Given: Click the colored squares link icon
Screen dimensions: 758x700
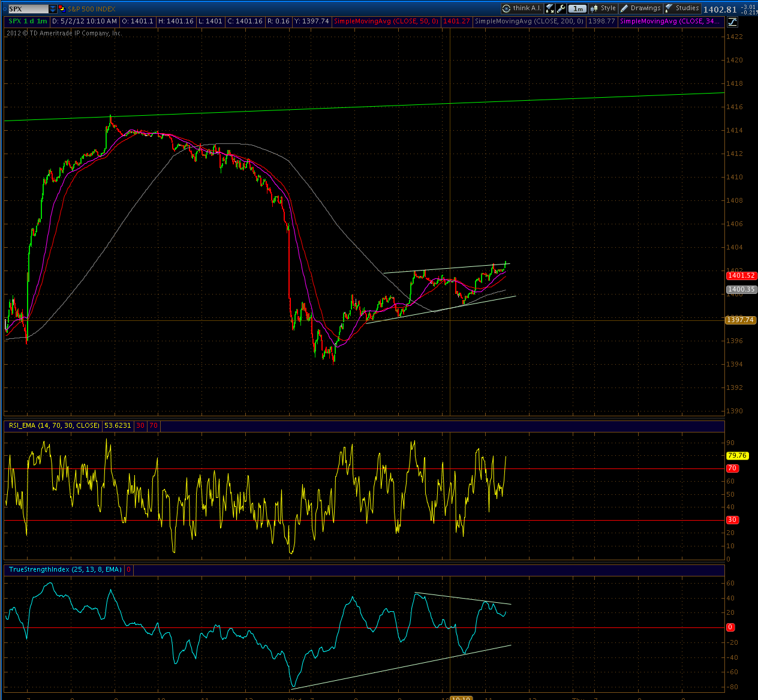Looking at the screenshot, I should coord(61,8).
